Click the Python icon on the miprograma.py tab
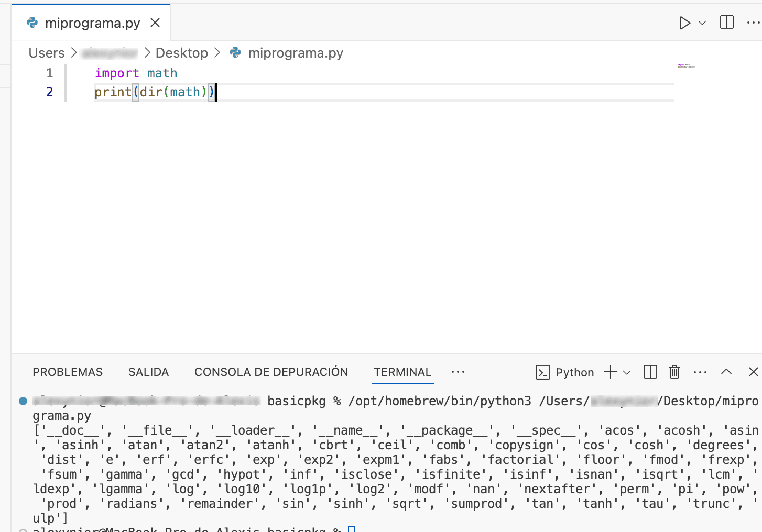This screenshot has width=762, height=532. [32, 23]
